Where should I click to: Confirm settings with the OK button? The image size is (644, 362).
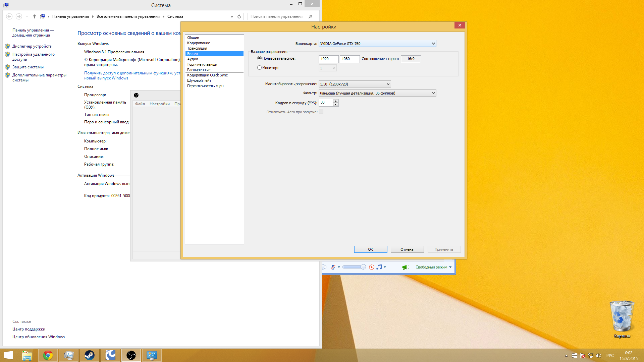pyautogui.click(x=371, y=249)
